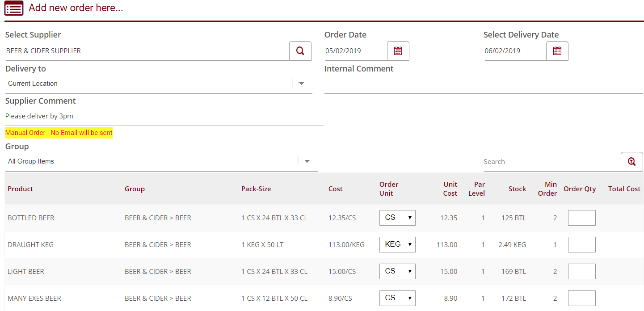Sort the table by the Product column header
Viewport: 644px width, 311px height.
[20, 189]
